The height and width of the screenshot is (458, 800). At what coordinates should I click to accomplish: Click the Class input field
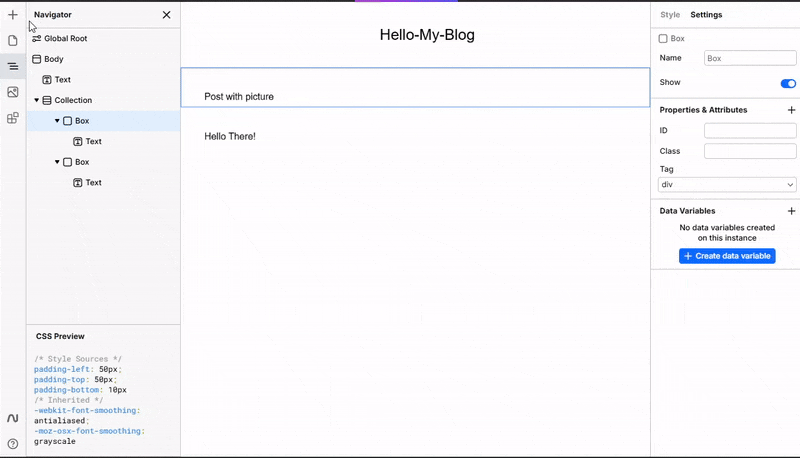click(x=750, y=151)
